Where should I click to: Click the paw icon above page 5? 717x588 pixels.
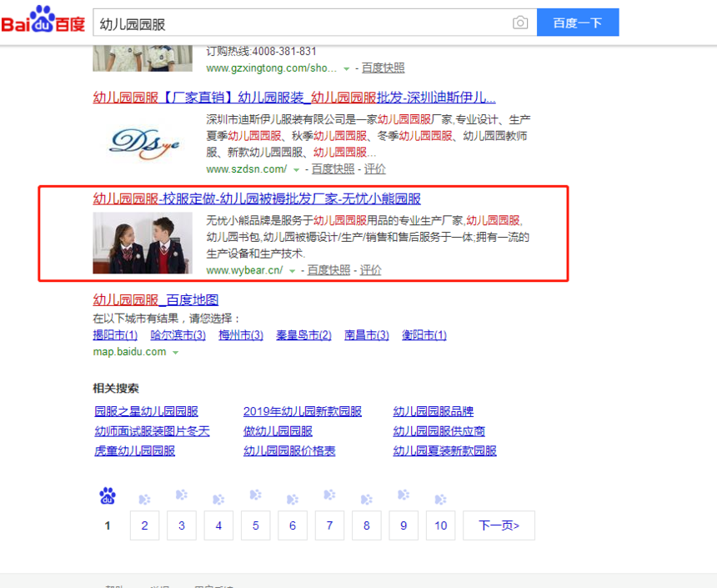tap(256, 495)
